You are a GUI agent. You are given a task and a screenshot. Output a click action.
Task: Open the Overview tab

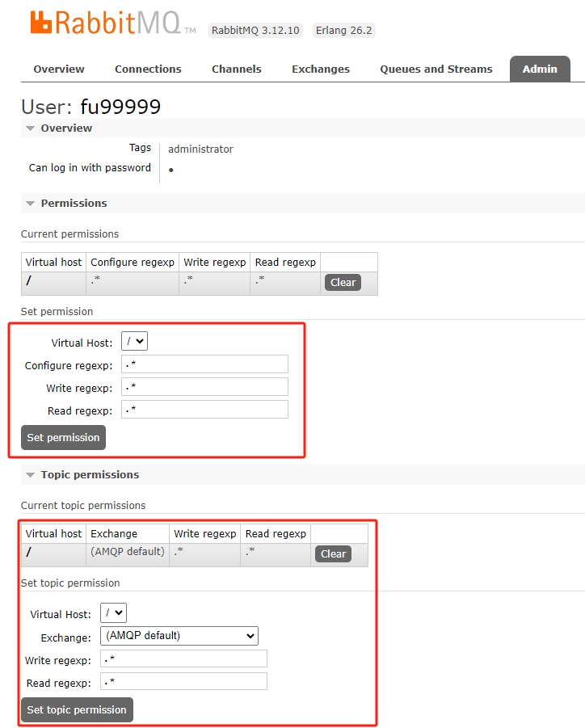click(59, 69)
